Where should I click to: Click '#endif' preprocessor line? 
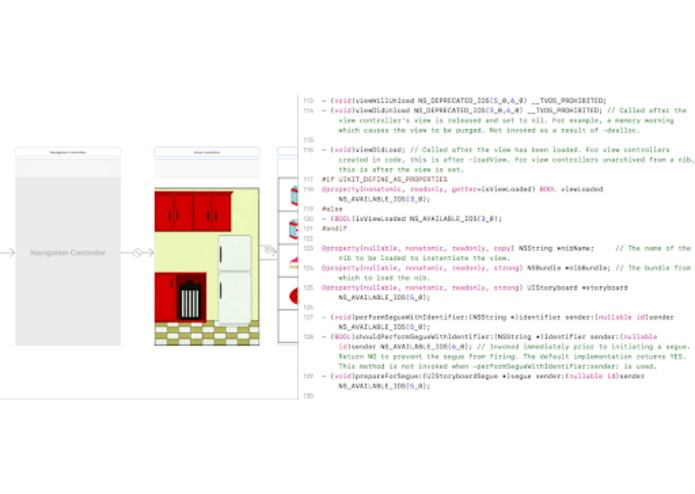point(334,229)
